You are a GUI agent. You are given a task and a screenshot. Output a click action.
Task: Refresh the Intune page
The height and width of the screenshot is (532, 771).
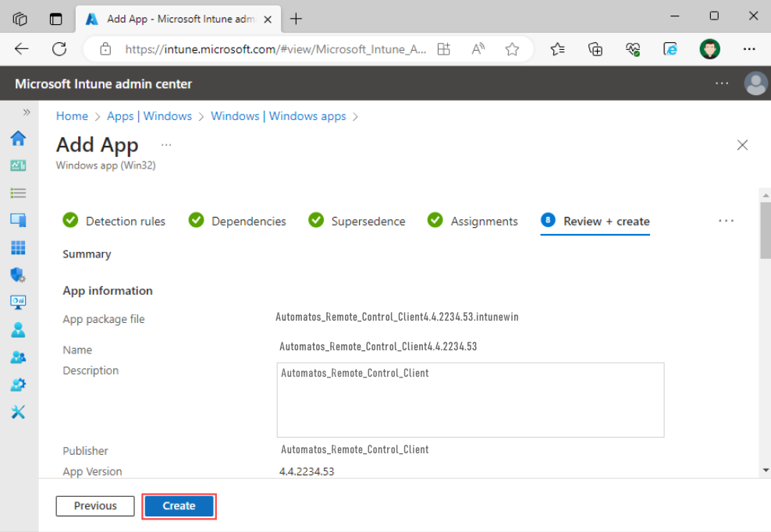59,48
